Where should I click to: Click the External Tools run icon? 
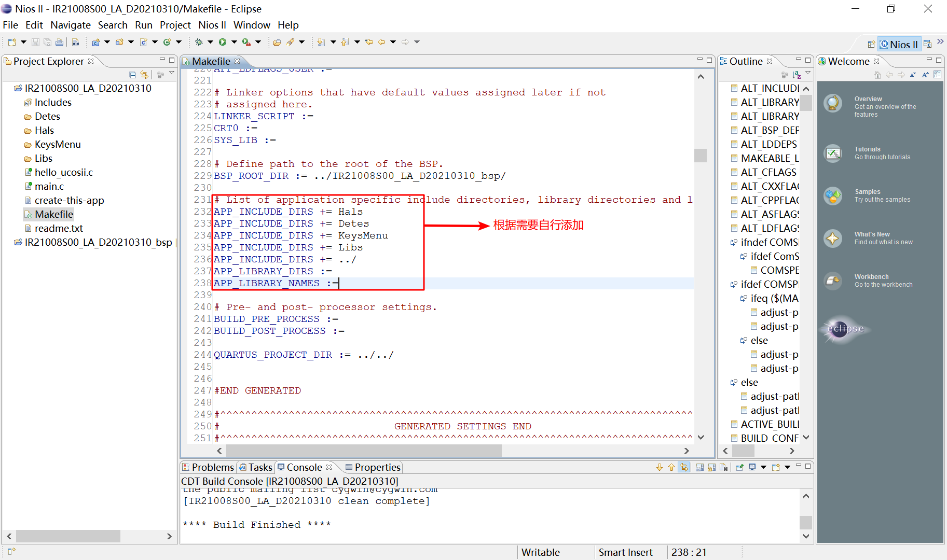pos(246,42)
